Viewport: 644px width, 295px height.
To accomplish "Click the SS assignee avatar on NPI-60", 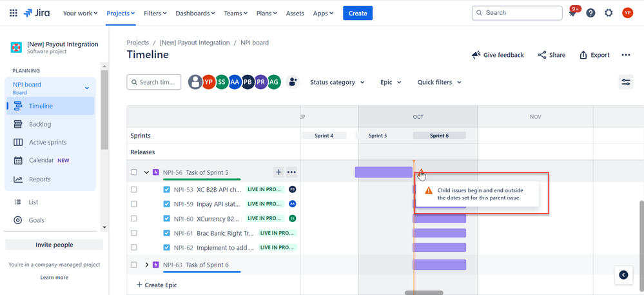I will click(x=293, y=218).
